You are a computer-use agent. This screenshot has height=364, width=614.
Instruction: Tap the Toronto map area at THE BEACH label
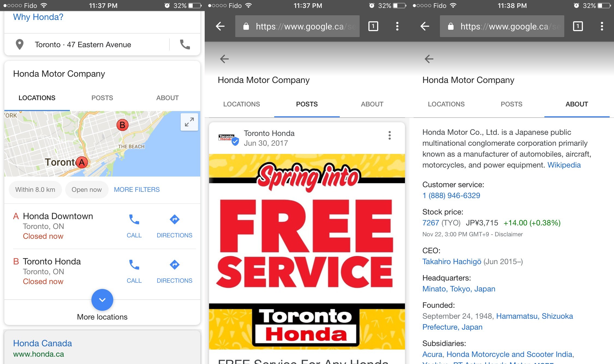(131, 147)
